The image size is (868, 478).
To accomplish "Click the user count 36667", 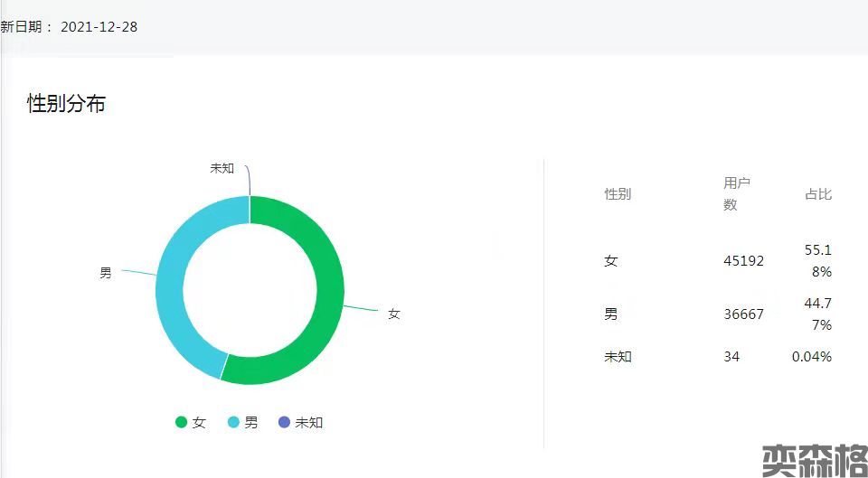I will point(743,314).
